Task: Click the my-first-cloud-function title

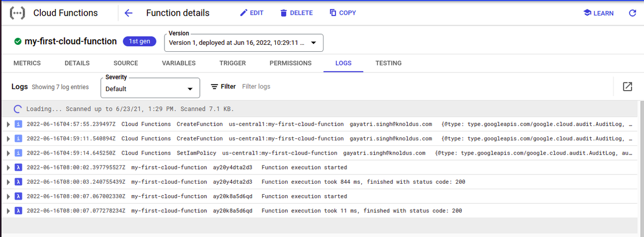Action: 71,41
